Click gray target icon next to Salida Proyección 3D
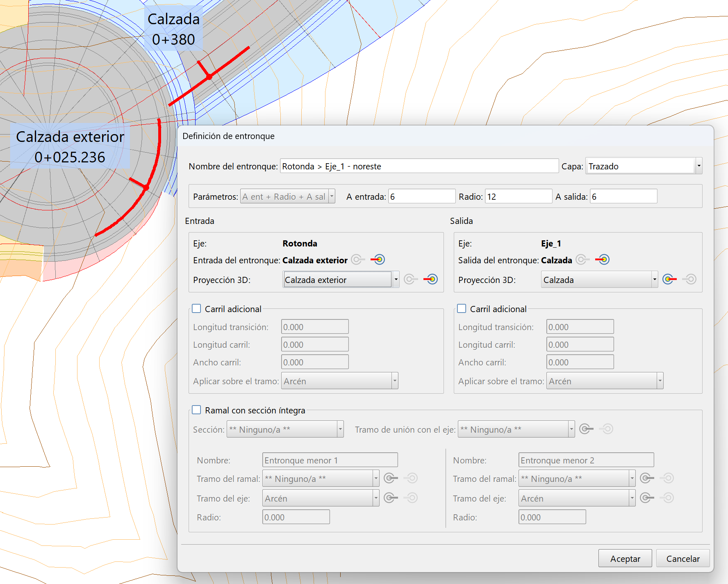This screenshot has width=728, height=584. tap(689, 279)
